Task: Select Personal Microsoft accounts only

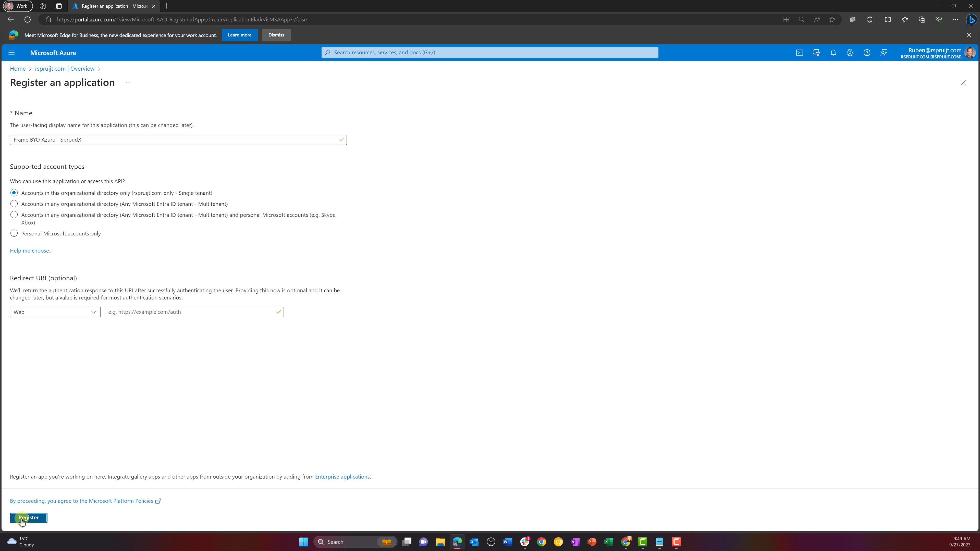Action: coord(14,233)
